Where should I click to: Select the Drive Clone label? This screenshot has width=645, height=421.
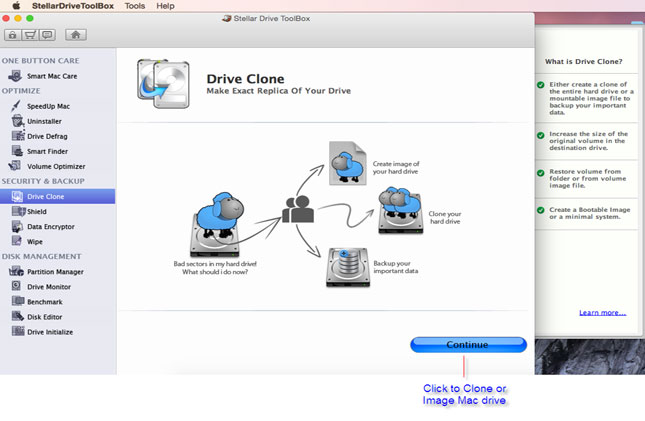click(x=45, y=197)
